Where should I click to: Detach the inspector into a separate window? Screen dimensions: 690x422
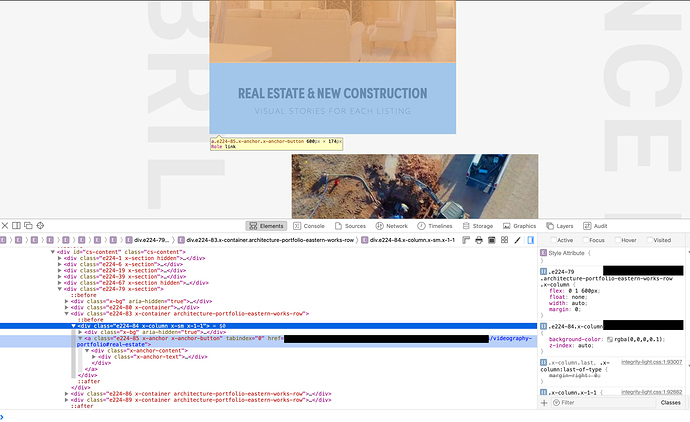tap(28, 226)
